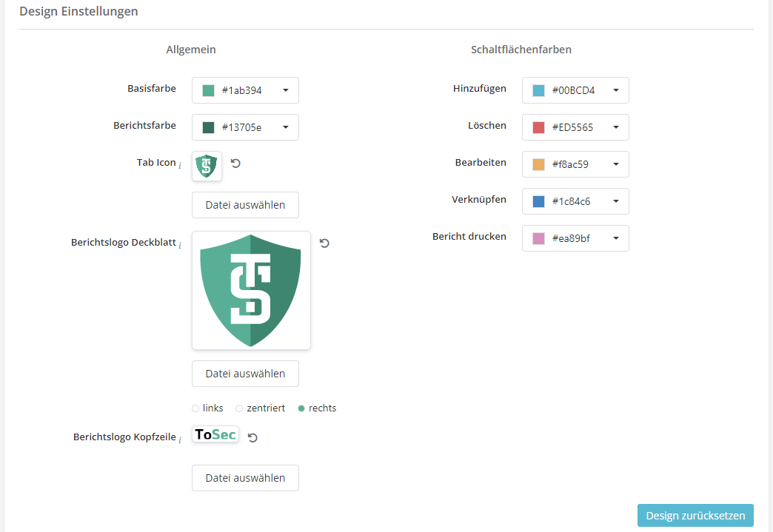Expand the Löschen color dropdown
This screenshot has height=532, width=773.
click(x=616, y=127)
